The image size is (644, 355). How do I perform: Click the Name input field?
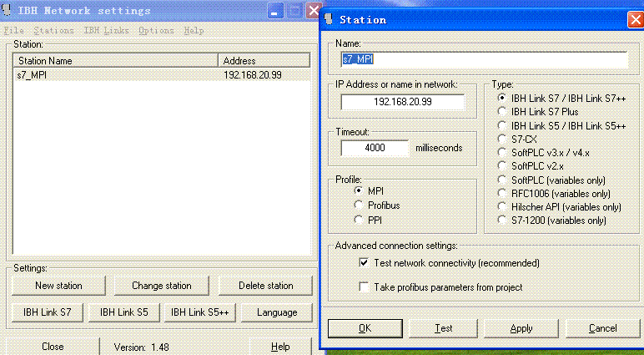pos(484,59)
